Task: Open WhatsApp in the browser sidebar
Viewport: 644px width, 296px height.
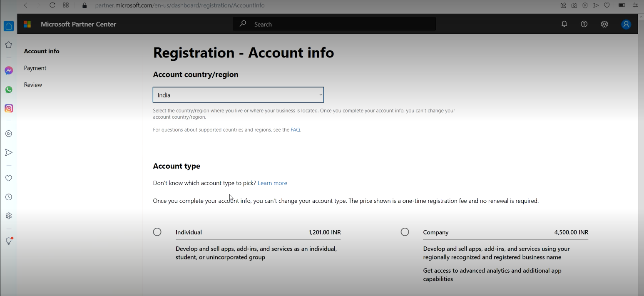Action: [9, 90]
